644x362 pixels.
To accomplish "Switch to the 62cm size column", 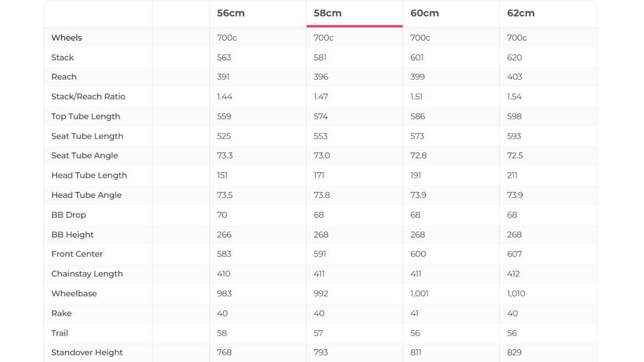I will (521, 13).
